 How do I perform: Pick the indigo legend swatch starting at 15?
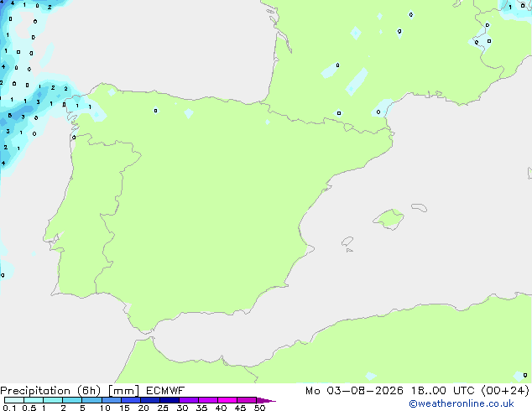pos(131,400)
